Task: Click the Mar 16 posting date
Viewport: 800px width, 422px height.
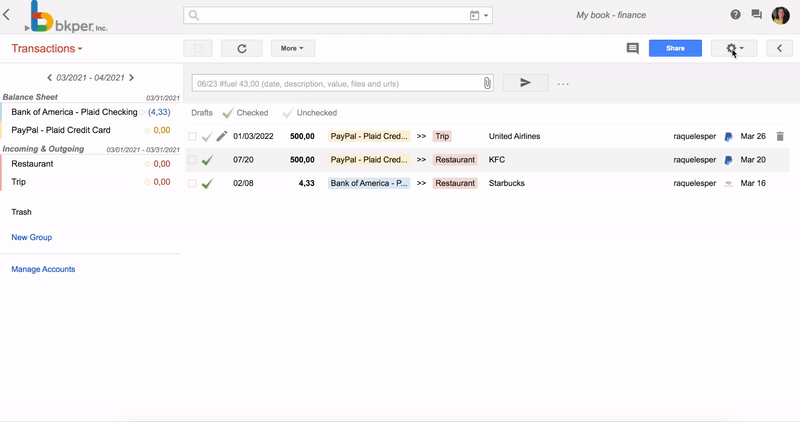Action: [753, 183]
